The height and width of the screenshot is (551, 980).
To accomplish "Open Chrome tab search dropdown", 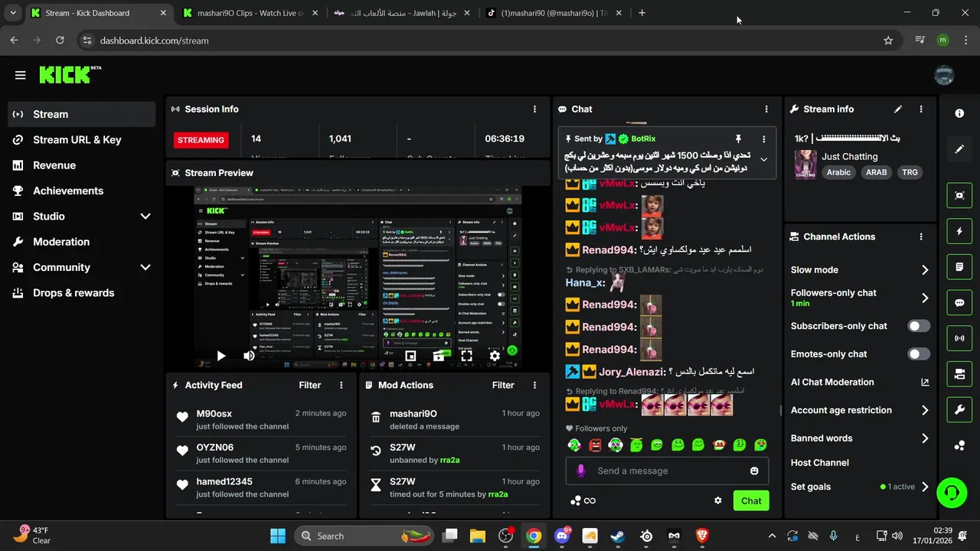I will [x=12, y=13].
